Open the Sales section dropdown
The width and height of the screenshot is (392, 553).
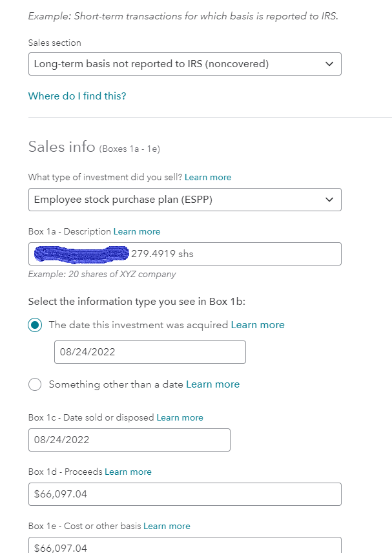pos(185,64)
